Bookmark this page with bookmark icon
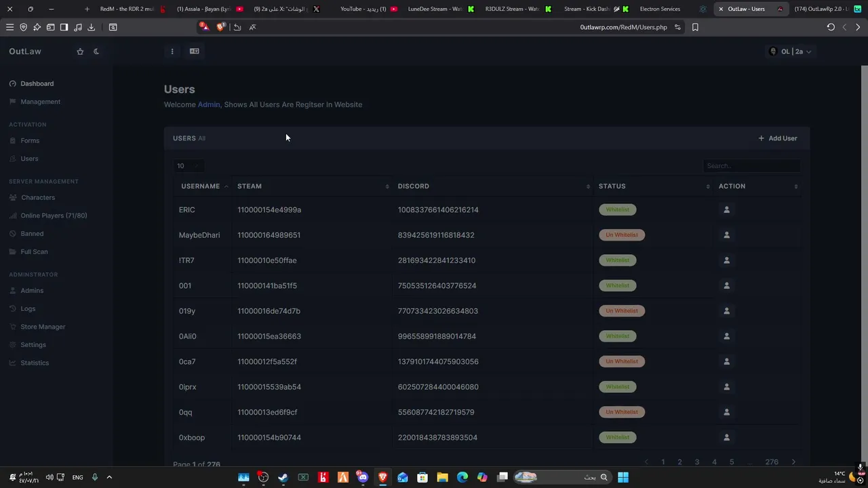This screenshot has height=488, width=868. click(695, 27)
